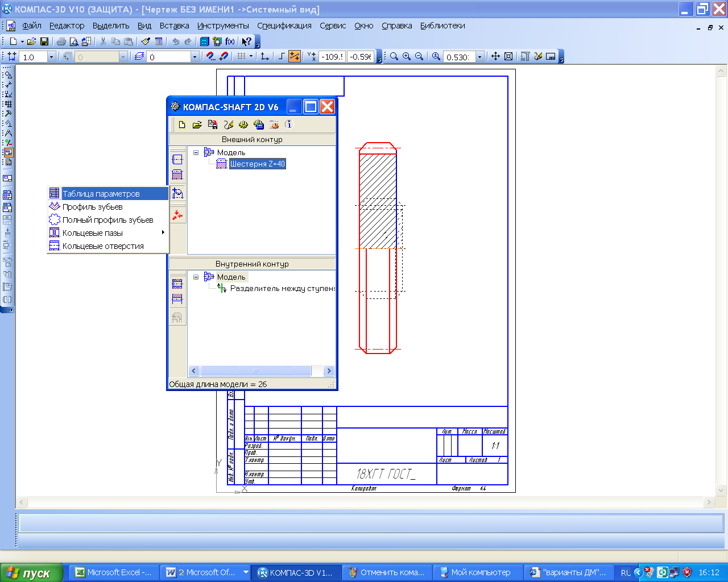Choose Кольцевые отверстия menu entry

[x=108, y=246]
